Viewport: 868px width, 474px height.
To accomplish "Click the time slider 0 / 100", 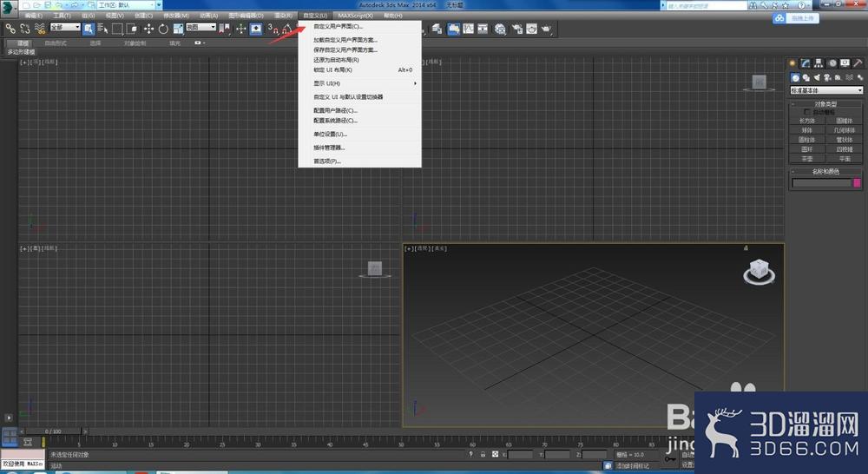I will pos(54,431).
